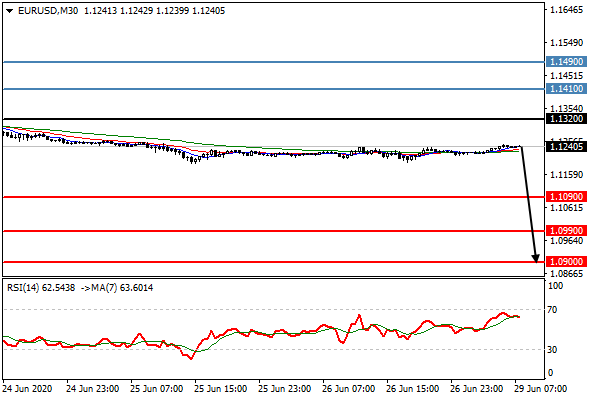Click the black arrowhead at 1.09000 line
Image resolution: width=590 pixels, height=400 pixels.
pyautogui.click(x=536, y=258)
